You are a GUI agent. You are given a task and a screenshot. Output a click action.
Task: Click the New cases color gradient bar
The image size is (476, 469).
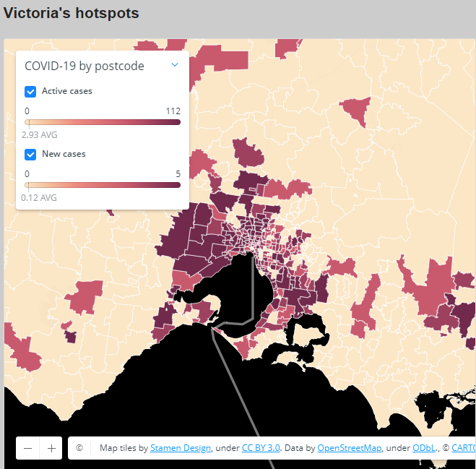click(103, 185)
